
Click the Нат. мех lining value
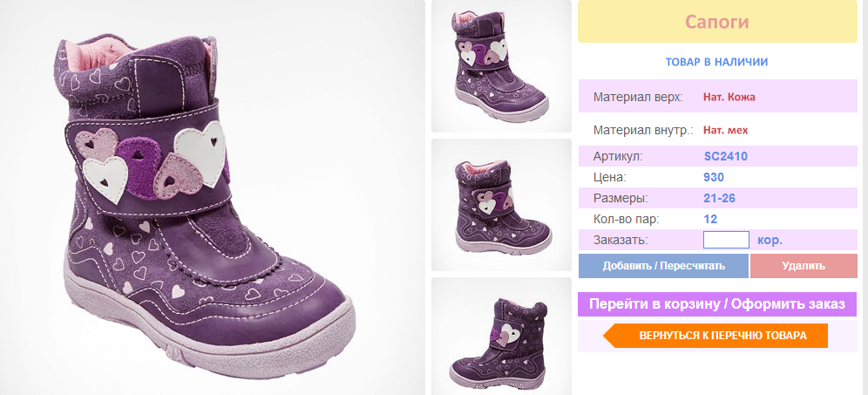tap(725, 131)
